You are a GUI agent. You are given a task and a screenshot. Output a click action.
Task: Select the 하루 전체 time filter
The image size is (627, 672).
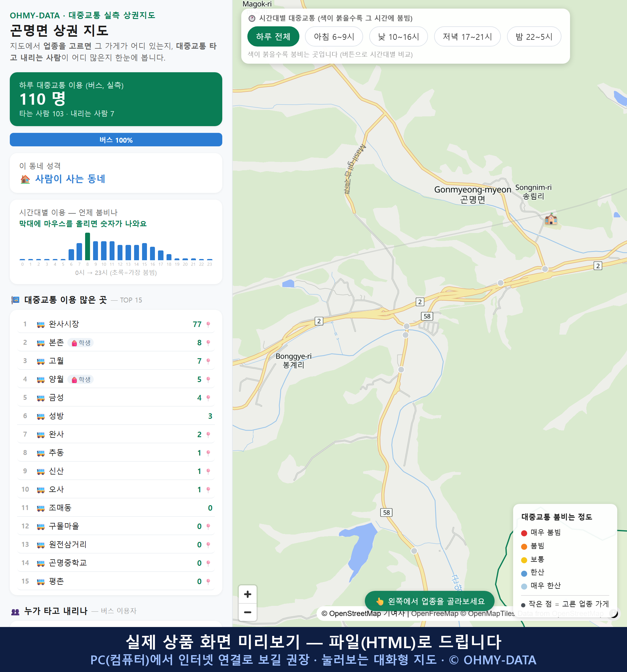tap(273, 36)
